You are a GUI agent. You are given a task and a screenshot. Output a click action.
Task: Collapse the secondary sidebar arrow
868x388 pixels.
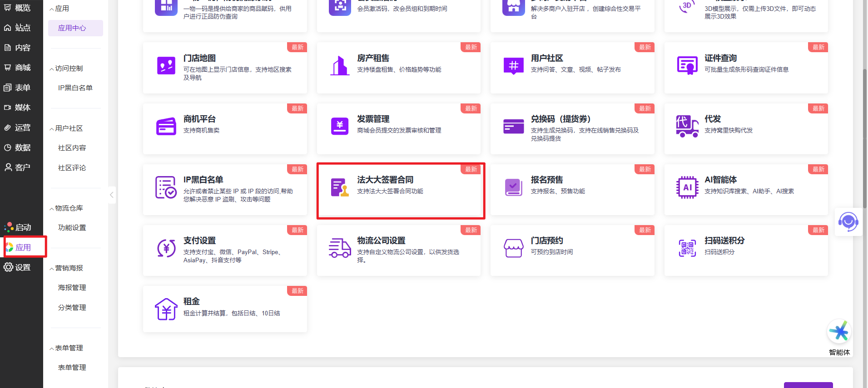(112, 195)
